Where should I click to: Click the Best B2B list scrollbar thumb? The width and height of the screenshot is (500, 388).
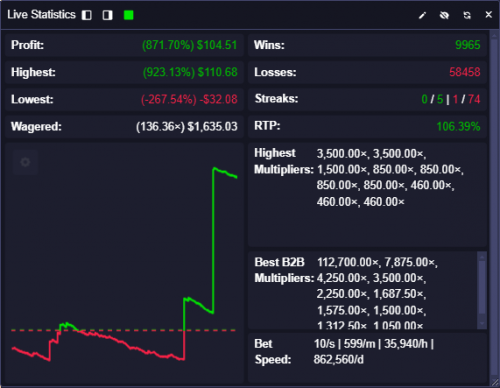pos(482,287)
